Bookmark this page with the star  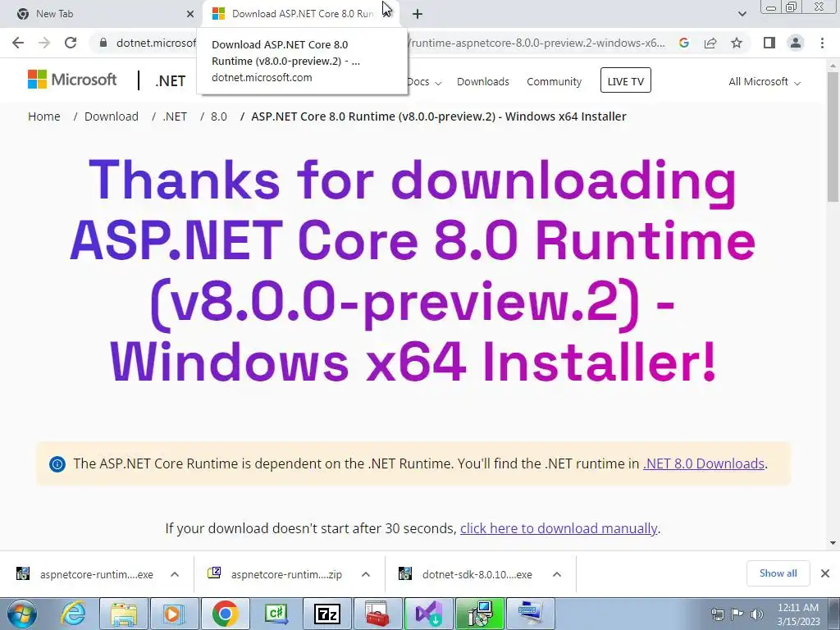(x=737, y=43)
